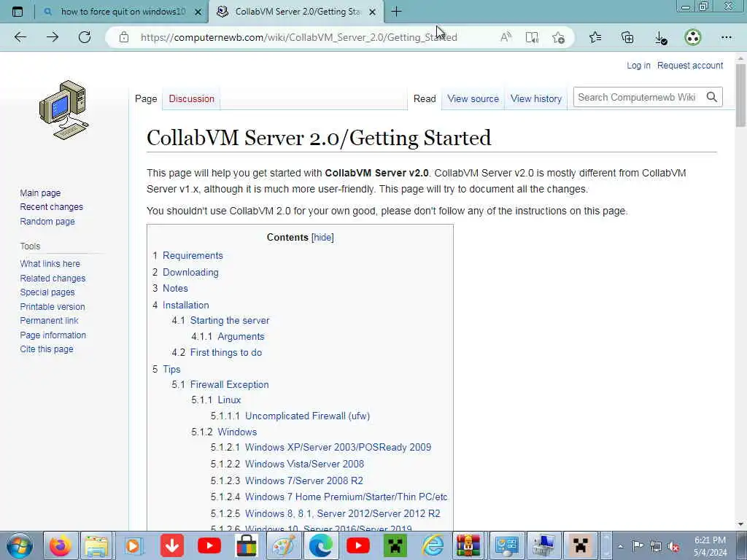
Task: Open a Random page
Action: point(47,221)
